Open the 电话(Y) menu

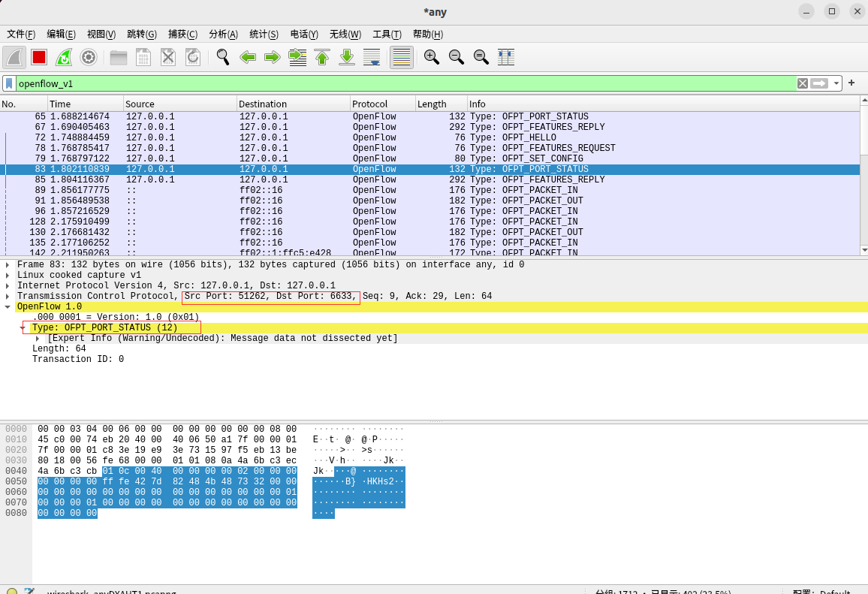click(304, 35)
